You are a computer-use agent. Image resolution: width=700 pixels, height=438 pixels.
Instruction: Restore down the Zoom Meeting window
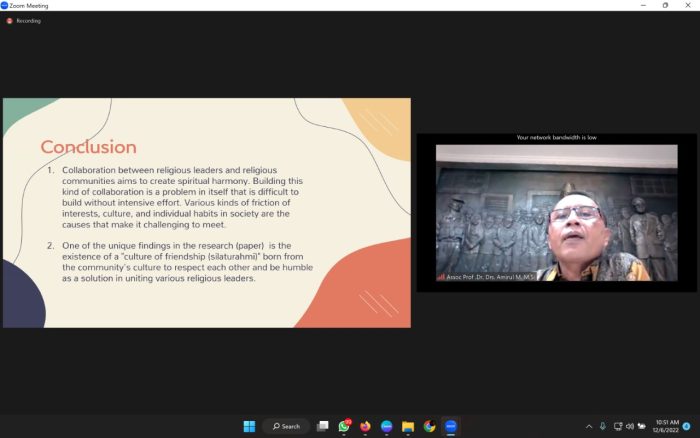(x=665, y=5)
